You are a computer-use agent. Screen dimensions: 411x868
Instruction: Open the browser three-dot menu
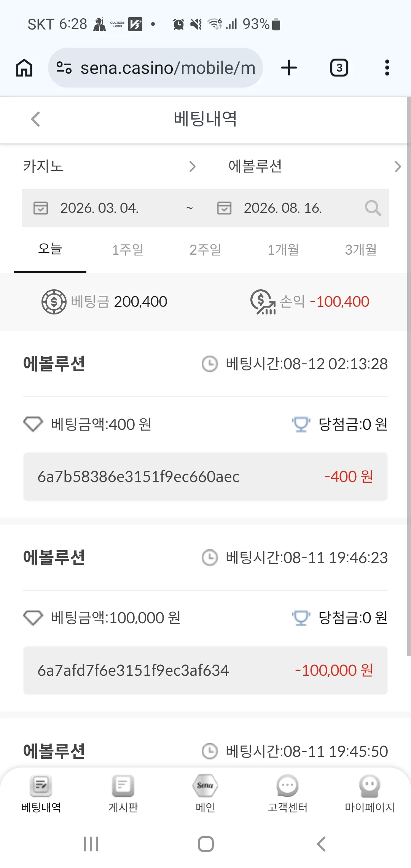tap(387, 68)
